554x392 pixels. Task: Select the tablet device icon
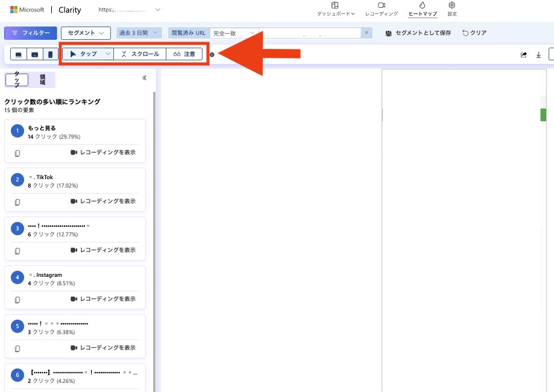[34, 54]
